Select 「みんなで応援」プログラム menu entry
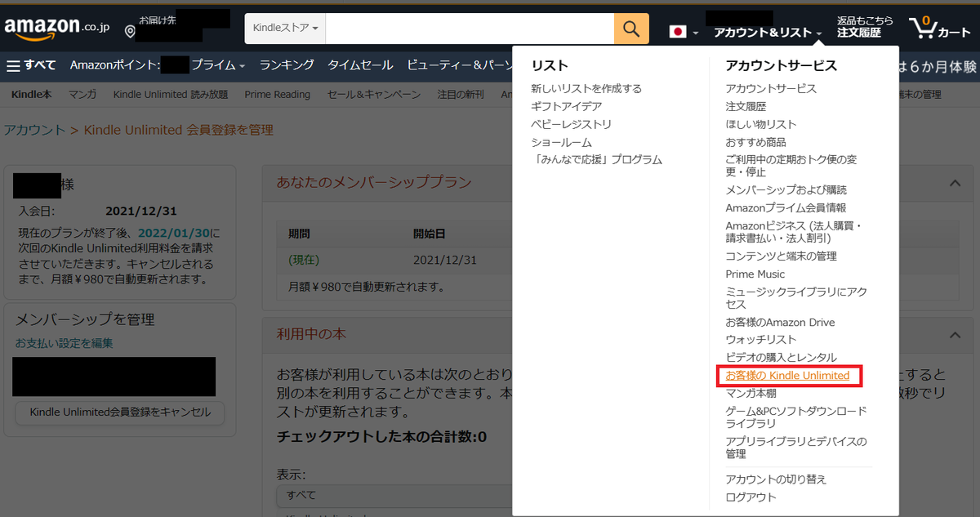The image size is (980, 517). [597, 159]
